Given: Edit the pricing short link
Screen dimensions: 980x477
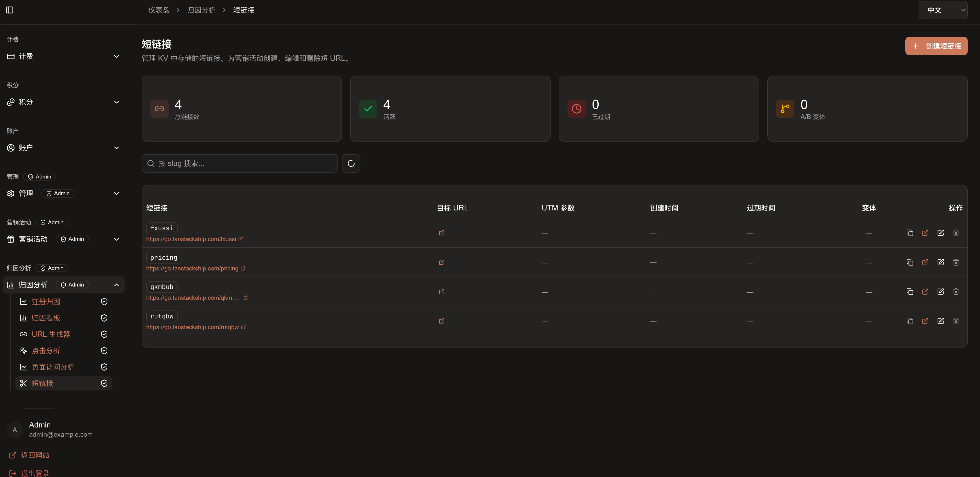Looking at the screenshot, I should click(x=940, y=262).
